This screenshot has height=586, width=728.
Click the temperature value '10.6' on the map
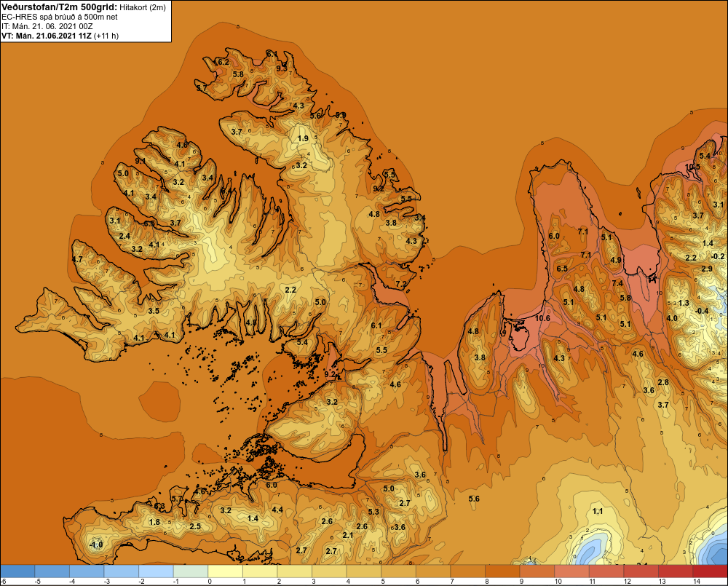pos(542,318)
